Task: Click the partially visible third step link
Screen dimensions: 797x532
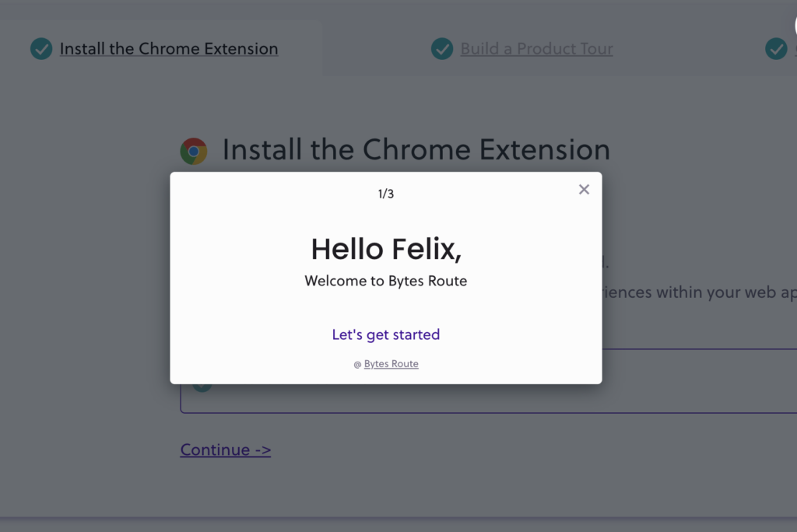Action: point(795,49)
